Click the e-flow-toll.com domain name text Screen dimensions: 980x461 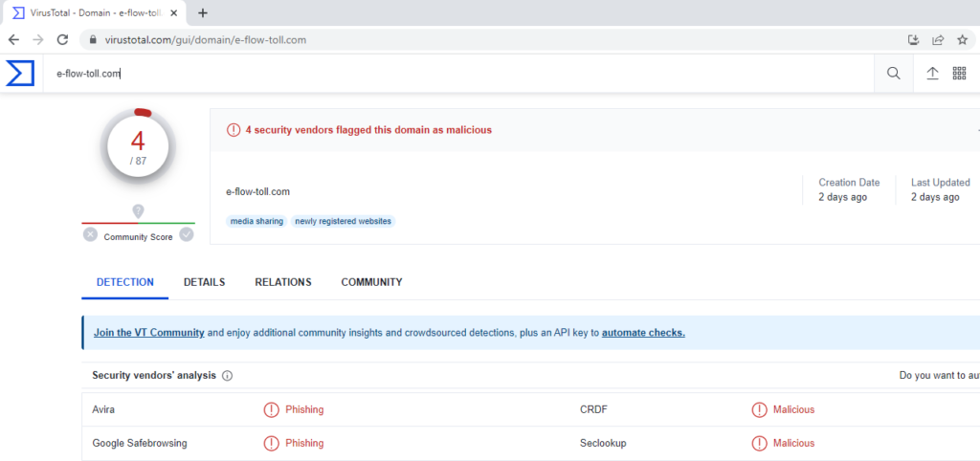258,192
